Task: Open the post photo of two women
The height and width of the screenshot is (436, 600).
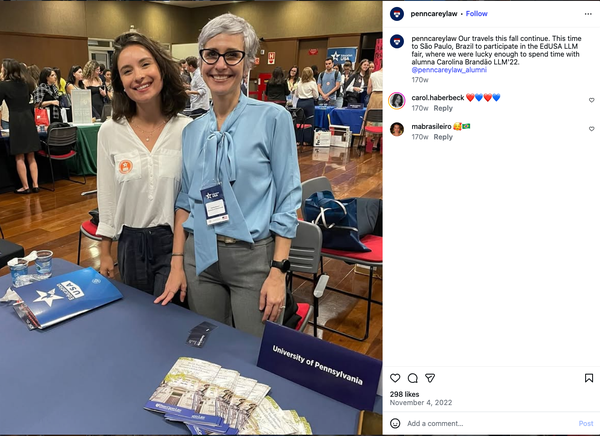Action: click(191, 217)
